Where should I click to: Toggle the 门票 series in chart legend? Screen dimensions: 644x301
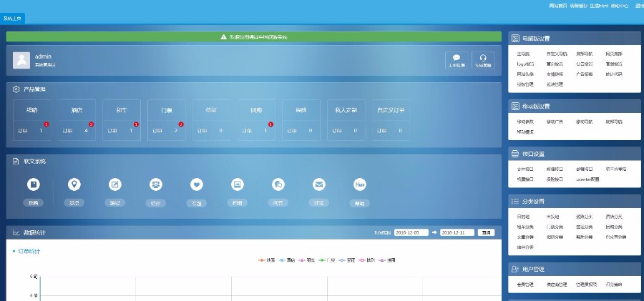(x=327, y=260)
